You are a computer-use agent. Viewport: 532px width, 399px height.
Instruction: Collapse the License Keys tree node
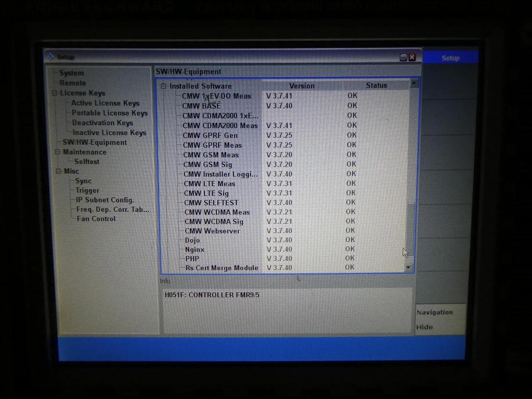(55, 93)
